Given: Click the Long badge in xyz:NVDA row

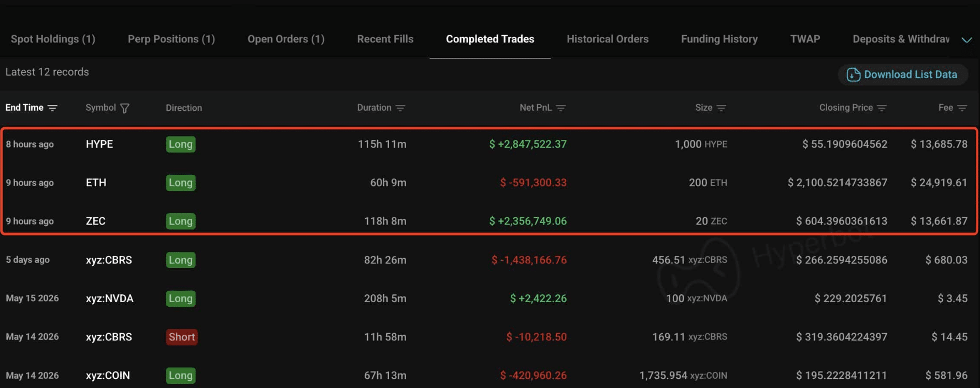Looking at the screenshot, I should [181, 299].
